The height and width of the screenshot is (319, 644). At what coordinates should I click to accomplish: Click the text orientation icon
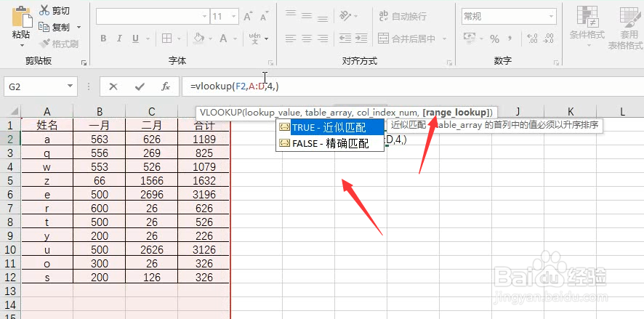345,17
